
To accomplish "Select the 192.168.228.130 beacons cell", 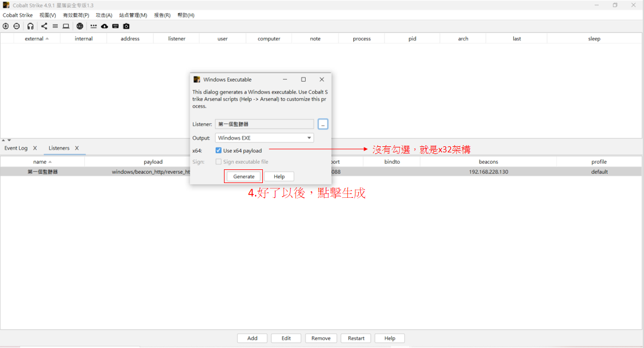I will tap(488, 172).
